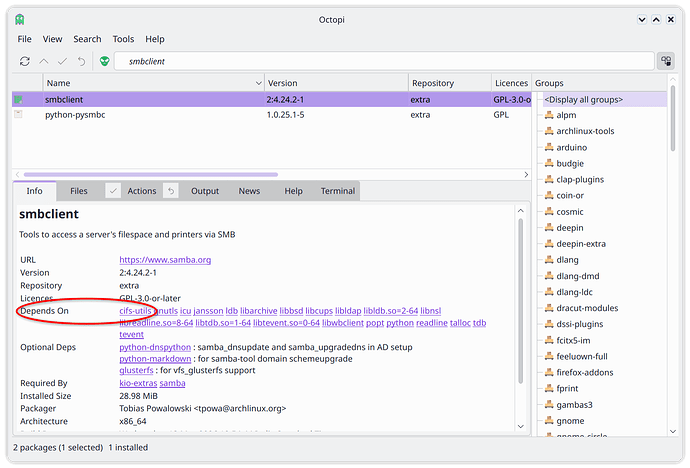Open the Terminal tab

[x=338, y=191]
